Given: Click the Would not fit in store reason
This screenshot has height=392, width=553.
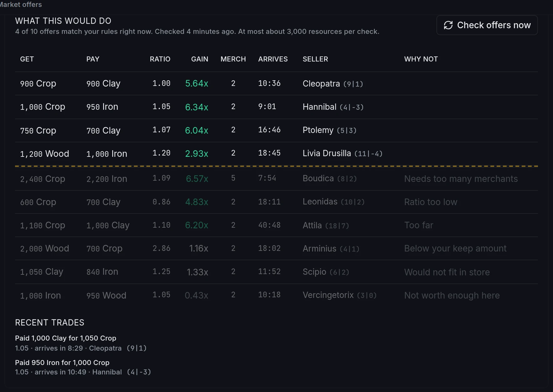Looking at the screenshot, I should pos(447,272).
